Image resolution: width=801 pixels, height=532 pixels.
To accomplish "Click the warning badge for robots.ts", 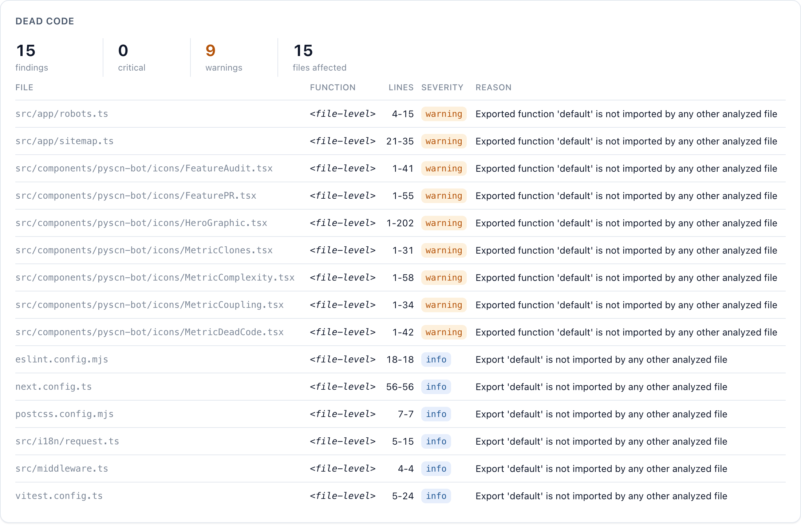I will [x=444, y=114].
